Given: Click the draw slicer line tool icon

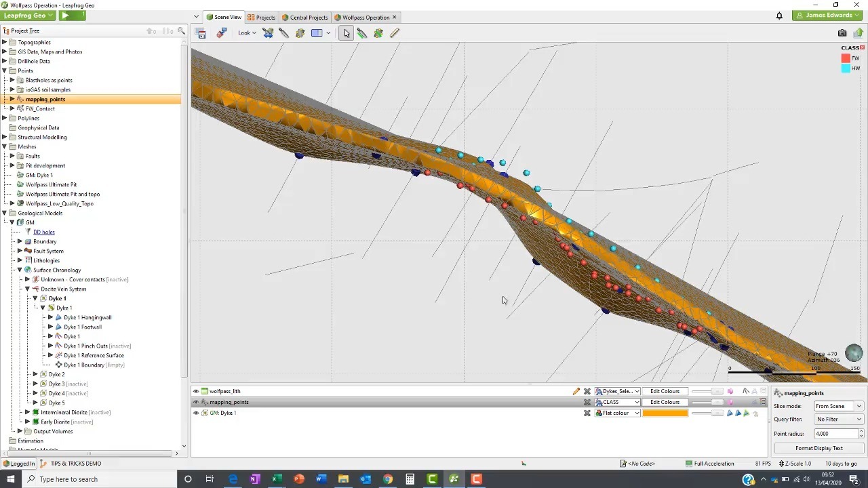Looking at the screenshot, I should (x=362, y=33).
